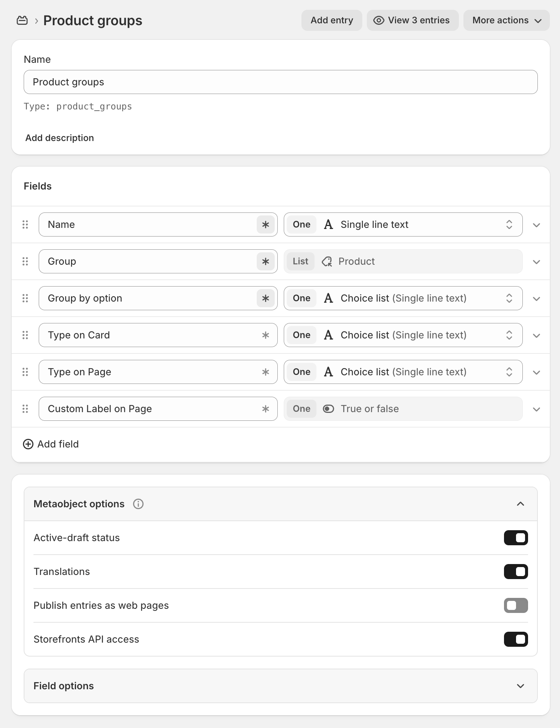Turn off Storefronts API access toggle
The image size is (560, 728).
516,639
